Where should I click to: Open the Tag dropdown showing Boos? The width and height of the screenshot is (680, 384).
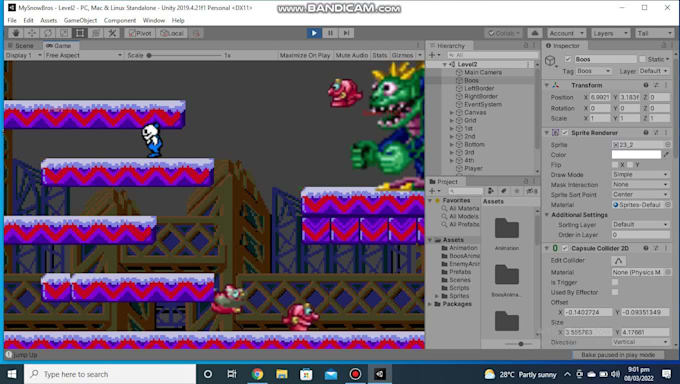(x=593, y=71)
